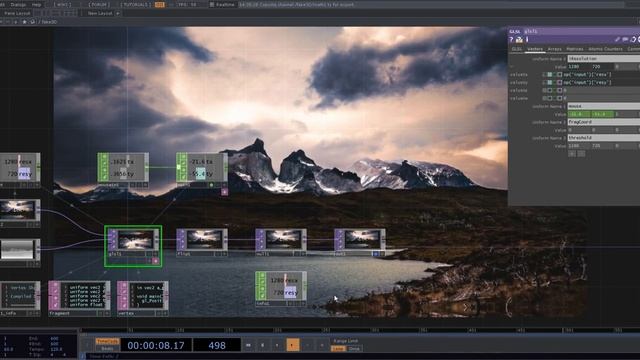This screenshot has height=360, width=640.
Task: Open the Dialogs menu
Action: [x=18, y=4]
